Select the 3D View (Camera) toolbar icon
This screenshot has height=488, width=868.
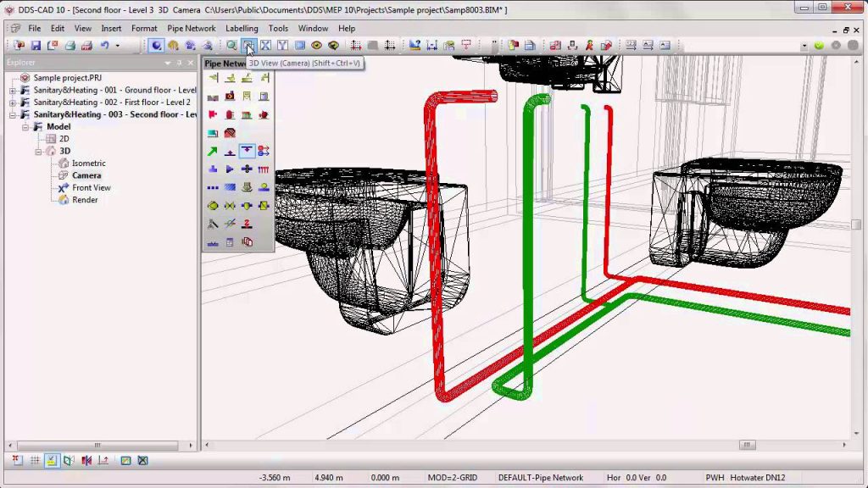point(246,46)
